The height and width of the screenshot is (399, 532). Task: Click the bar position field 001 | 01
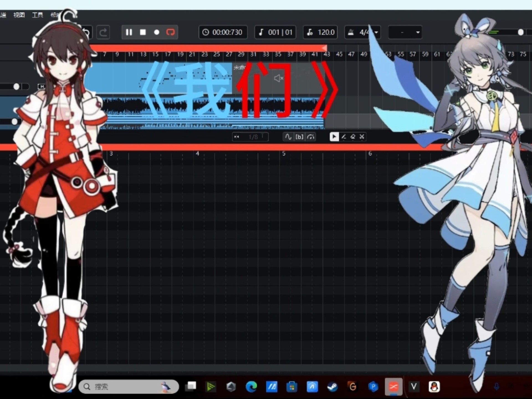click(x=275, y=32)
